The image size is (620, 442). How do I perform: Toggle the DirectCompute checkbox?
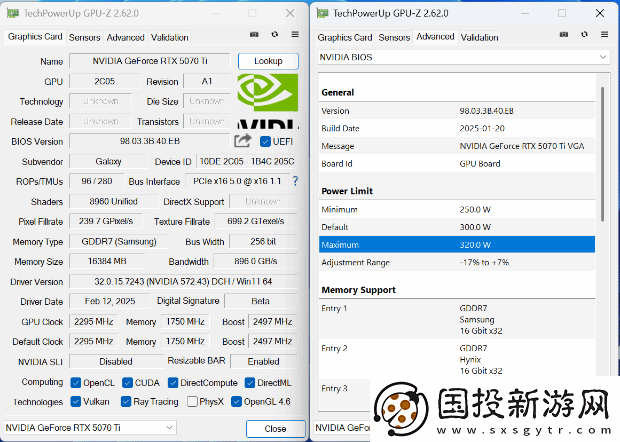173,382
